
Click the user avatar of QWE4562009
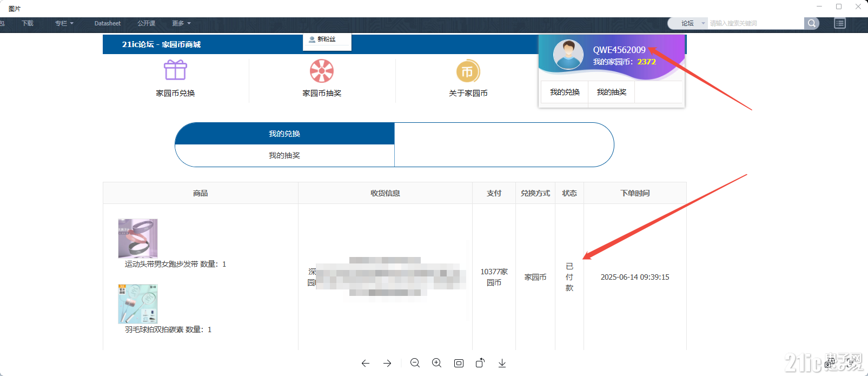pyautogui.click(x=568, y=55)
